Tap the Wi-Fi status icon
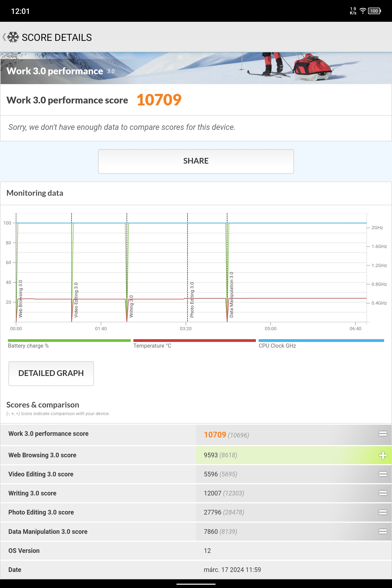Image resolution: width=392 pixels, height=588 pixels. tap(363, 11)
